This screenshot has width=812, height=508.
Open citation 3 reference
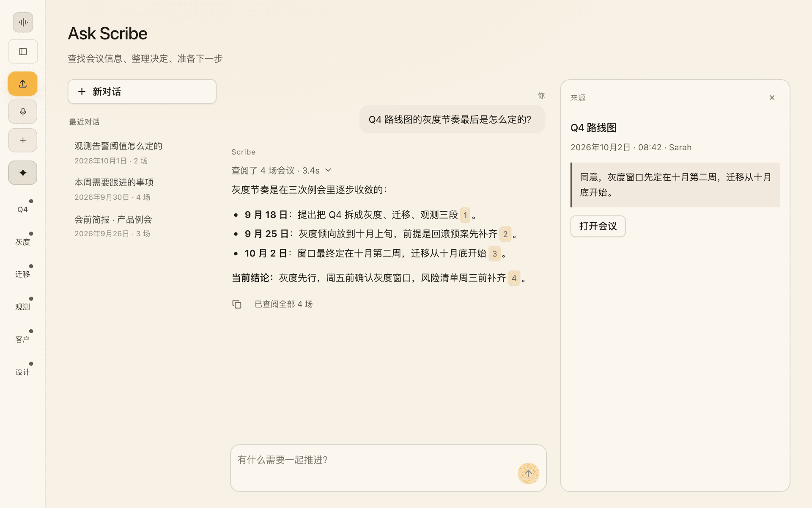[x=494, y=254]
